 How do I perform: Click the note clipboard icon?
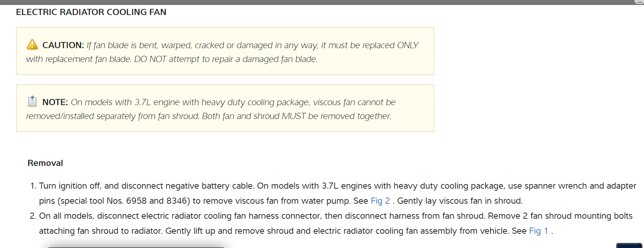point(32,101)
